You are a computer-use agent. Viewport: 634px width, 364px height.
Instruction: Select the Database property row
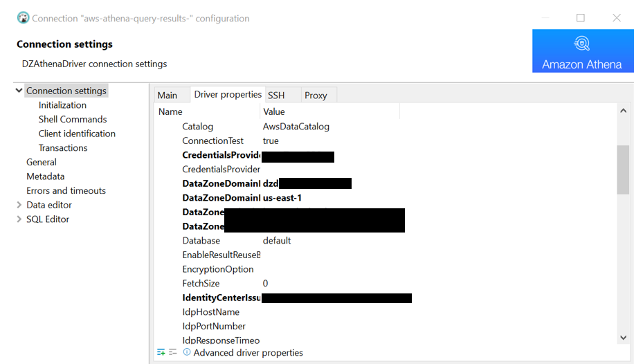pyautogui.click(x=201, y=241)
